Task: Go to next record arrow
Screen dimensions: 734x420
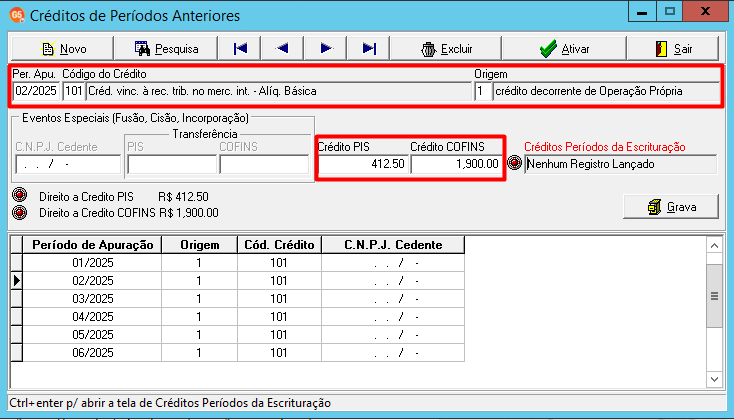Action: point(325,49)
